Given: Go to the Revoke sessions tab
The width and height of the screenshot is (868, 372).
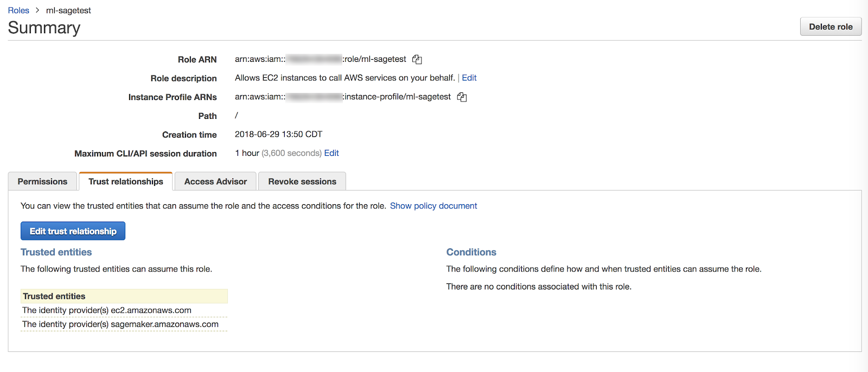Looking at the screenshot, I should click(x=302, y=181).
